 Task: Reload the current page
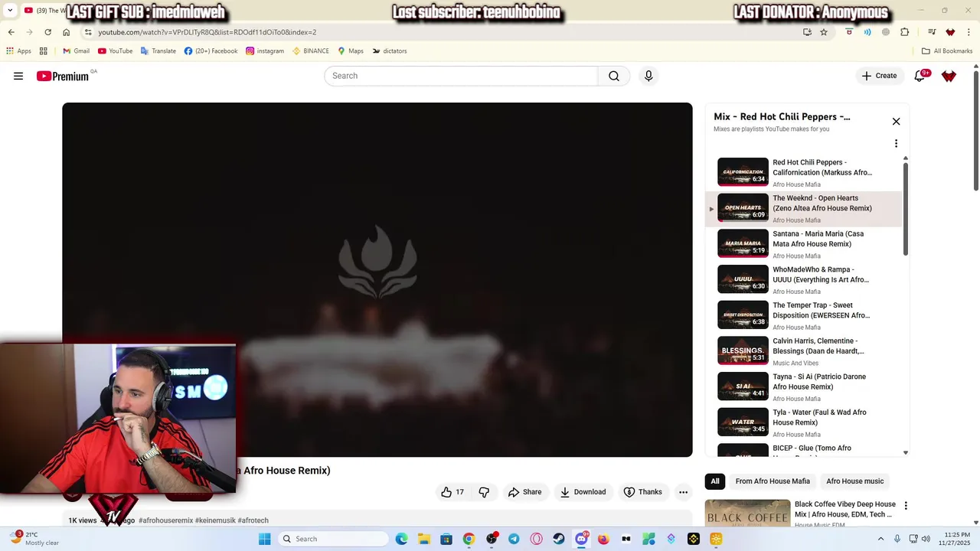pyautogui.click(x=47, y=32)
